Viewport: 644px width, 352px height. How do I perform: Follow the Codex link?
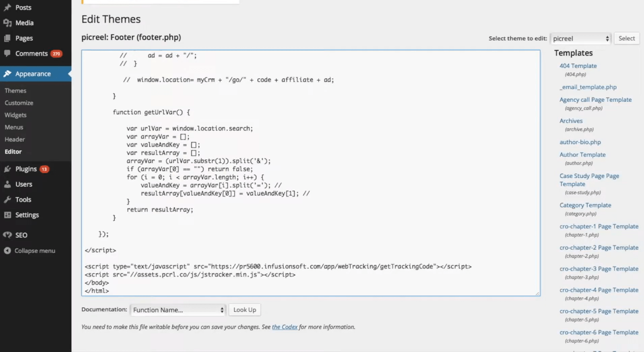[285, 327]
